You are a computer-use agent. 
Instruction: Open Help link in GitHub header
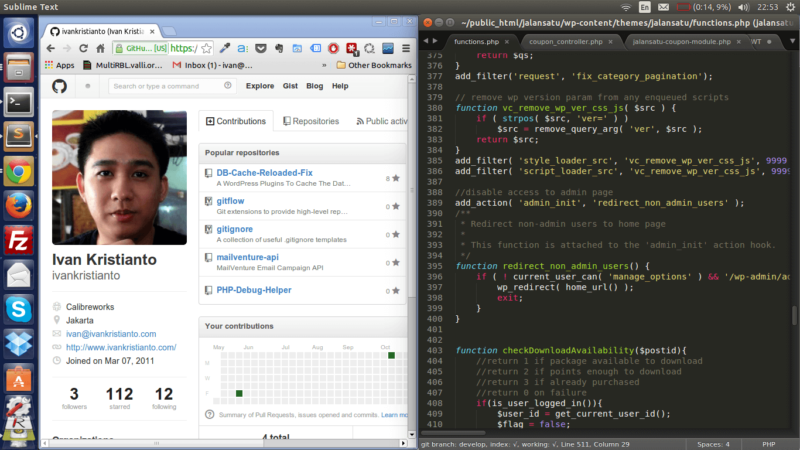(340, 86)
